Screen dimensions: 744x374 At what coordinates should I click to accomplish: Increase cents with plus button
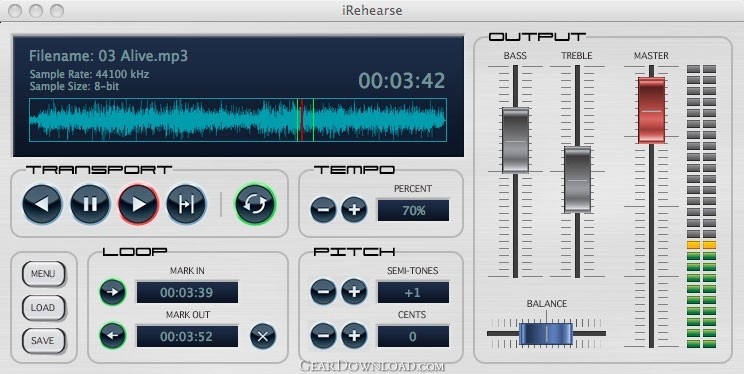click(354, 336)
